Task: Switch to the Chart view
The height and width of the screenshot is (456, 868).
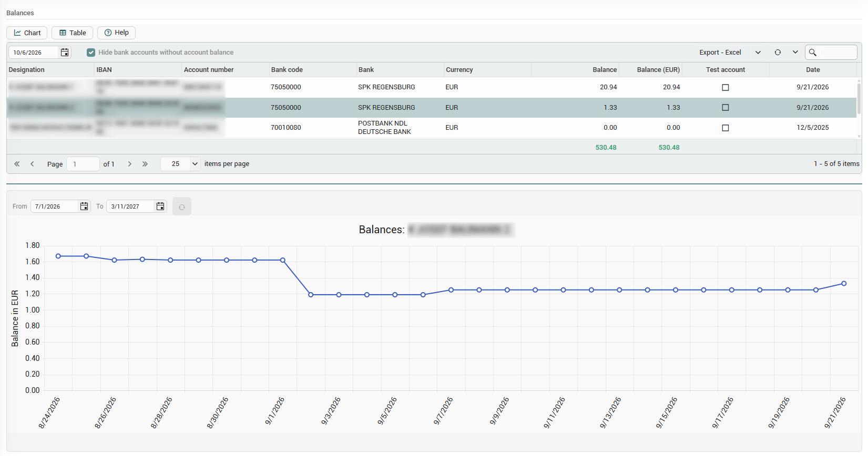Action: (x=27, y=33)
